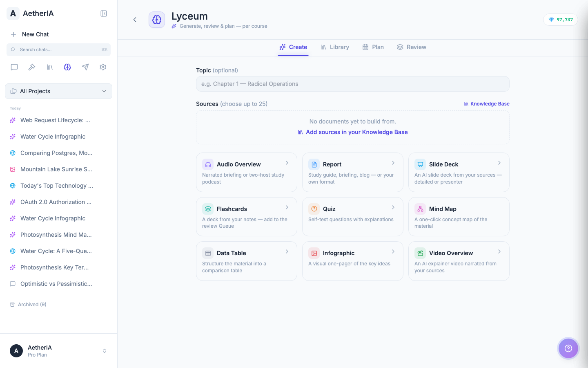The image size is (588, 368).
Task: Open the Lyceum brain icon in sidebar
Action: coord(67,67)
